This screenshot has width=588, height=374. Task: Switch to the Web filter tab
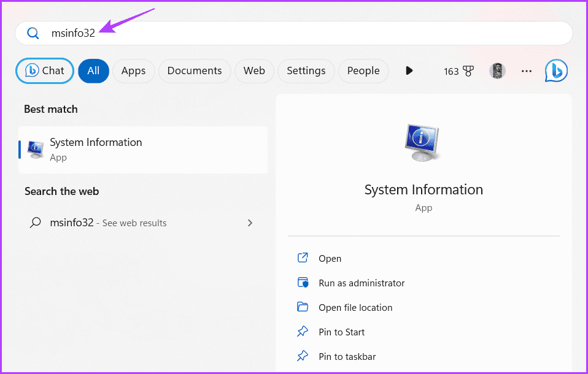click(254, 71)
